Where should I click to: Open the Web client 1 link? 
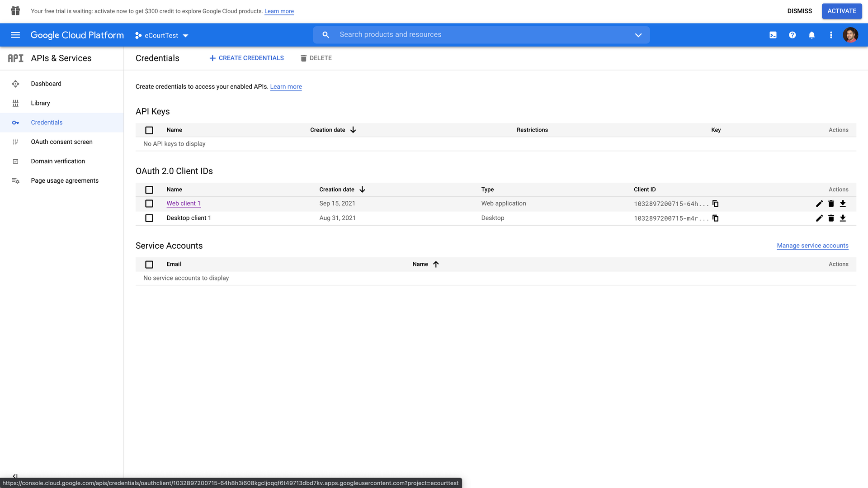coord(184,204)
